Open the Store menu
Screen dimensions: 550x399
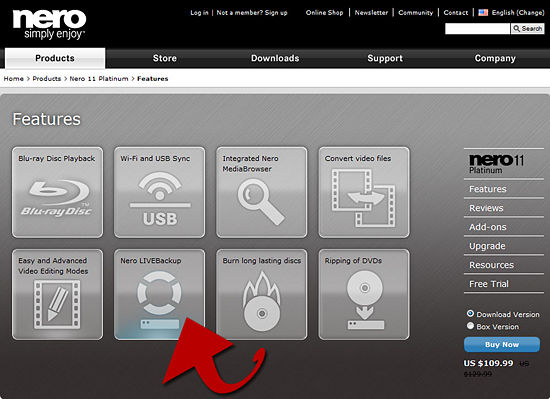click(x=165, y=58)
